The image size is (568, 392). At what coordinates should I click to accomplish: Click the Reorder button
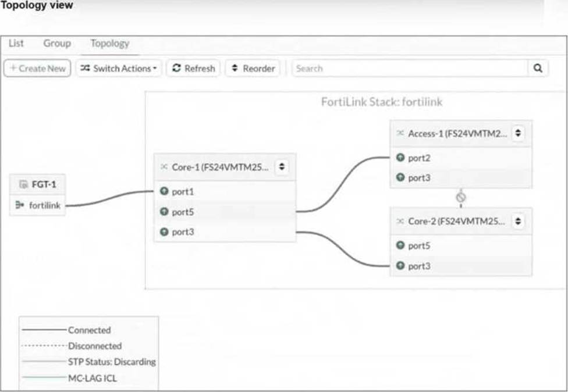[253, 68]
